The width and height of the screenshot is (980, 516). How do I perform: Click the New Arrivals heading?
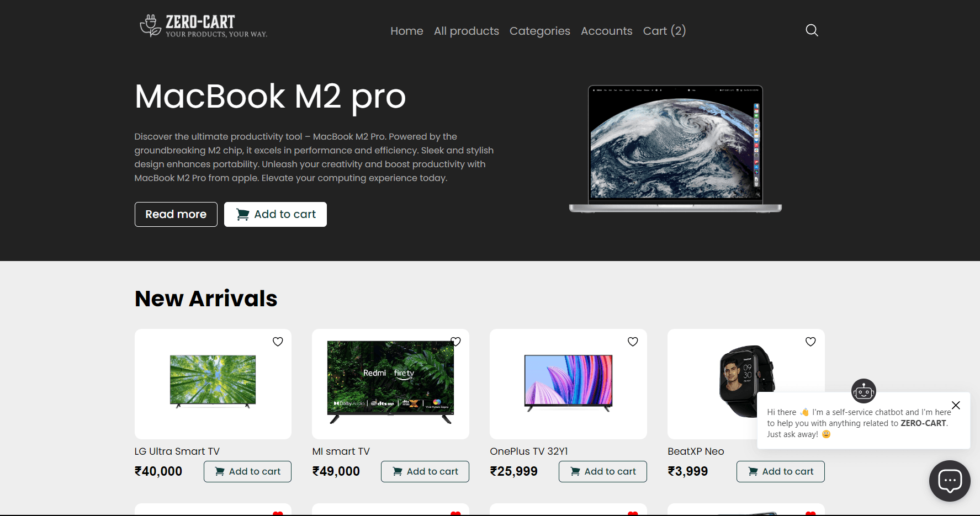tap(206, 299)
